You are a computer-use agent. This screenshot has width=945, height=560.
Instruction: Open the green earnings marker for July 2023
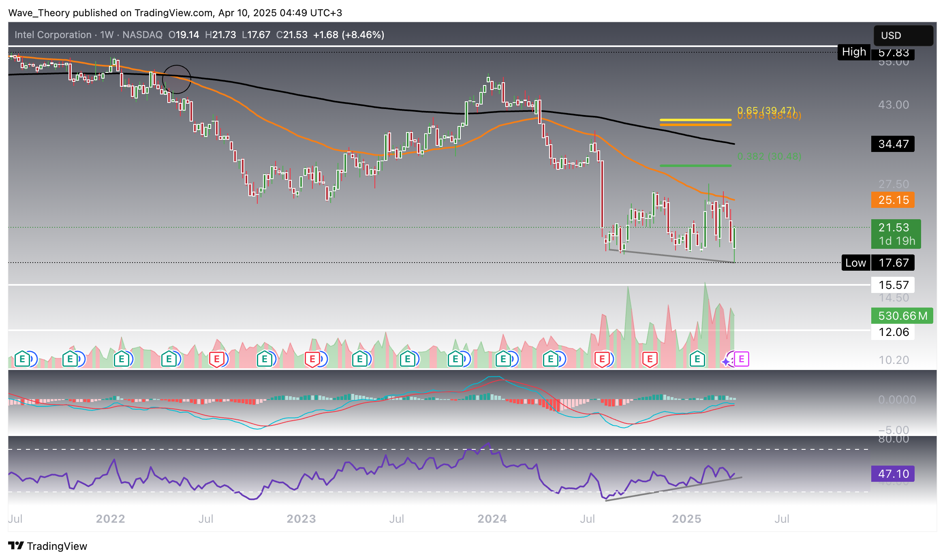click(x=407, y=359)
